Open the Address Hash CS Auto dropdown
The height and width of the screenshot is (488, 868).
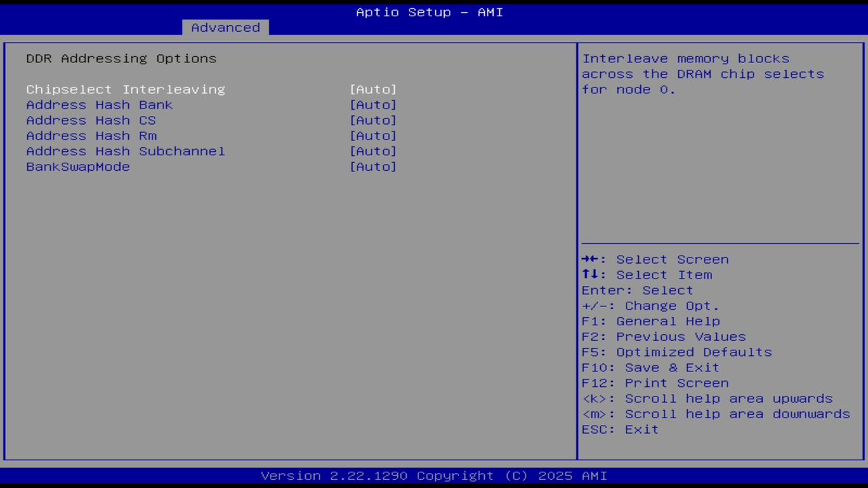[373, 120]
